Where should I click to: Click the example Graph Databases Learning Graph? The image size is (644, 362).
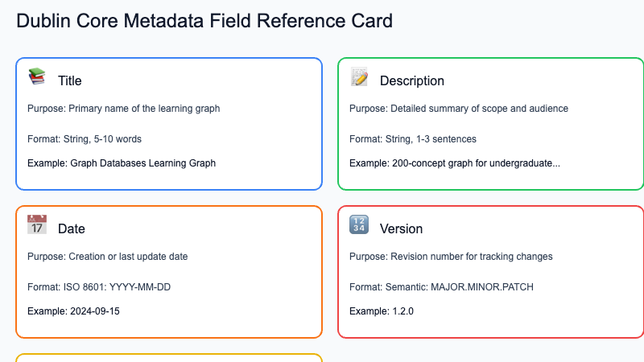click(x=122, y=162)
